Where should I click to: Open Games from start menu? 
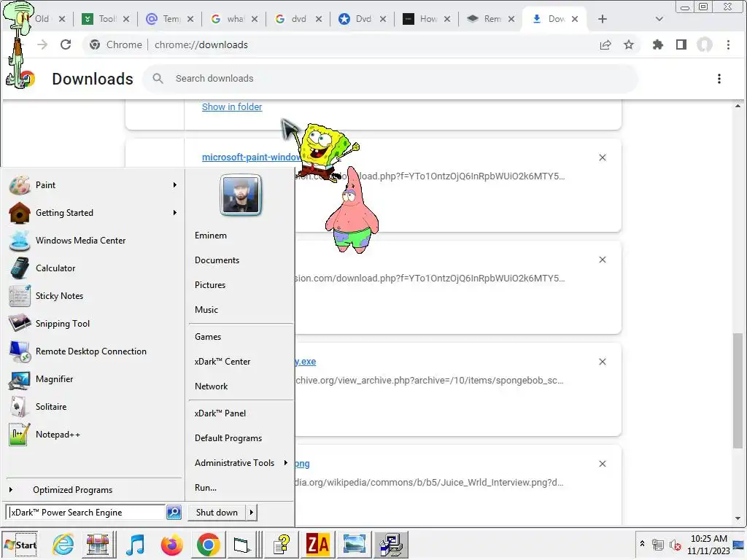pos(208,337)
